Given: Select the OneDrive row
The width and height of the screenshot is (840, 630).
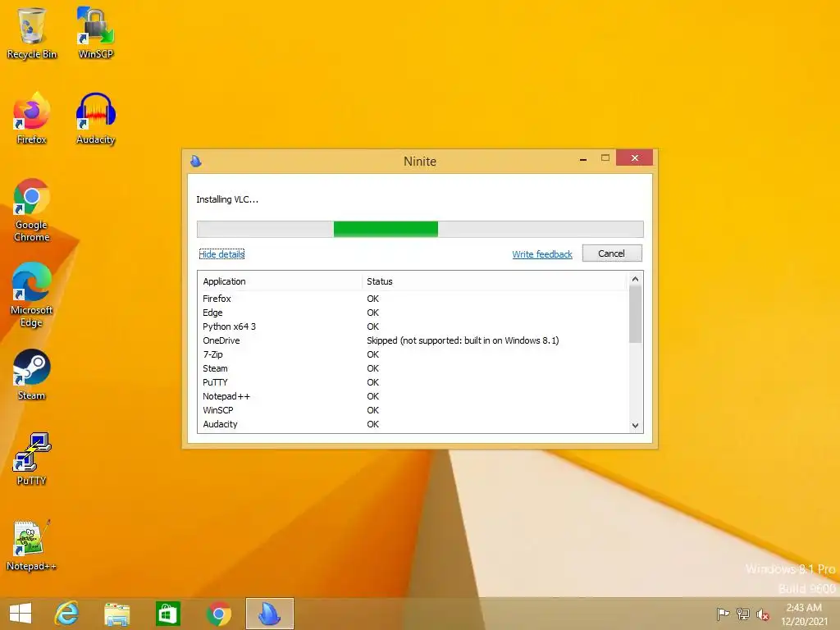Looking at the screenshot, I should [413, 340].
